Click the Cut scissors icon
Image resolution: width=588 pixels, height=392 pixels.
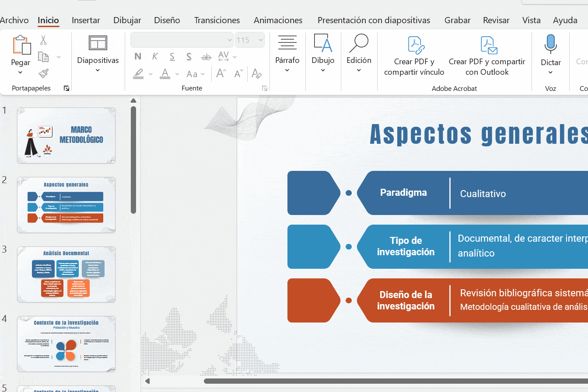tap(43, 40)
